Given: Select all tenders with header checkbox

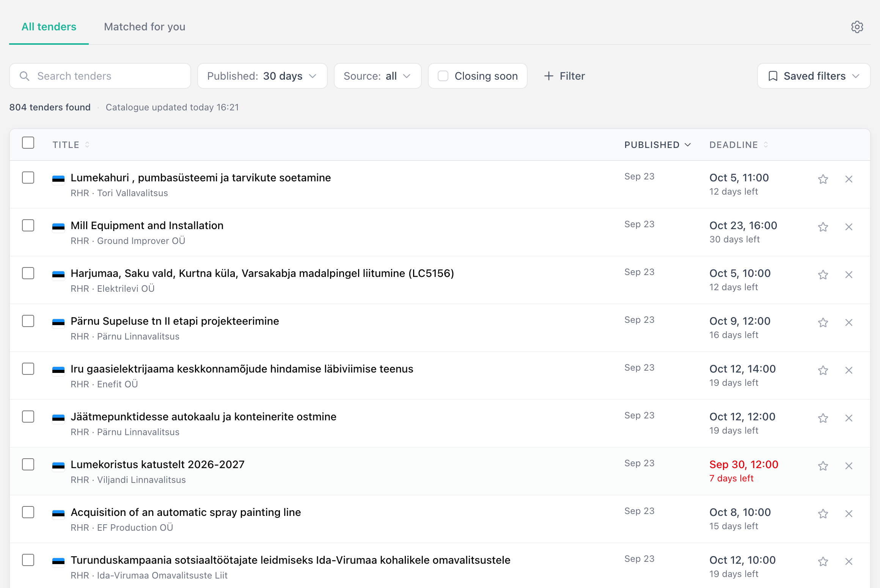Looking at the screenshot, I should click(28, 143).
